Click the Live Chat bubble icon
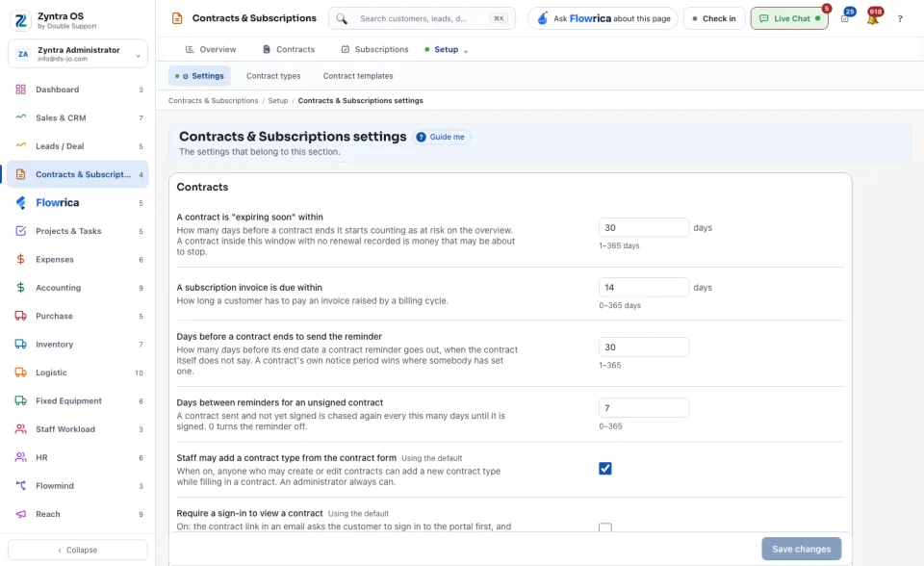The image size is (924, 566). tap(763, 19)
